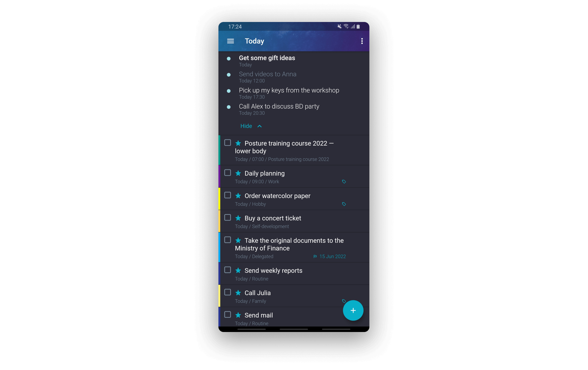Screen dimensions: 588x370
Task: Tap the tag icon on Order watercolor paper
Action: click(x=344, y=204)
